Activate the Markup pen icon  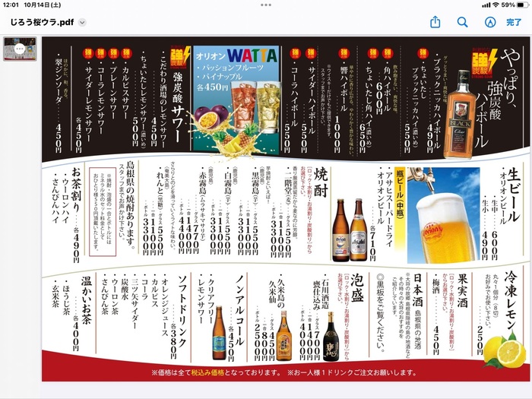489,22
